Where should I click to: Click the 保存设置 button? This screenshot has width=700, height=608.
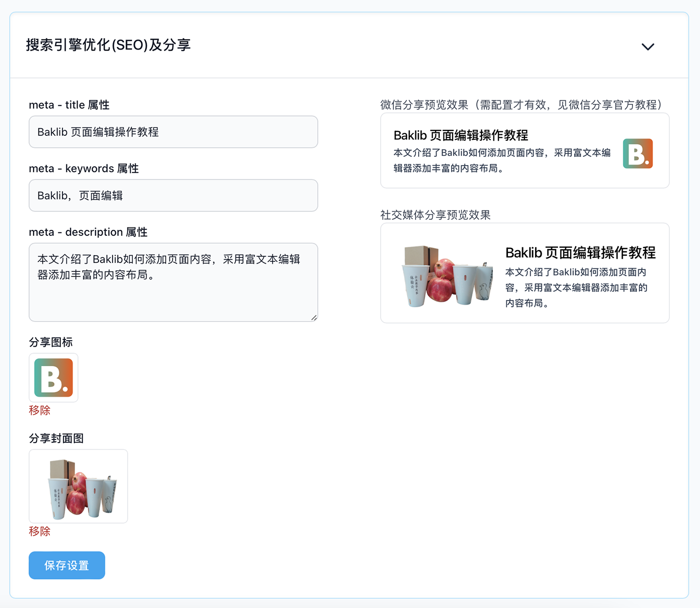click(x=66, y=565)
